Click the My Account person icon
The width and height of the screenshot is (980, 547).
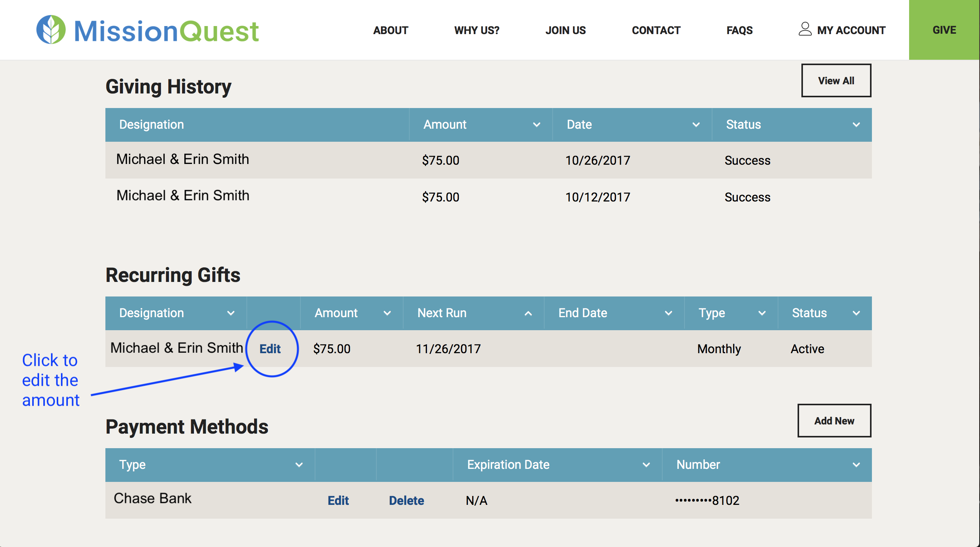point(805,29)
